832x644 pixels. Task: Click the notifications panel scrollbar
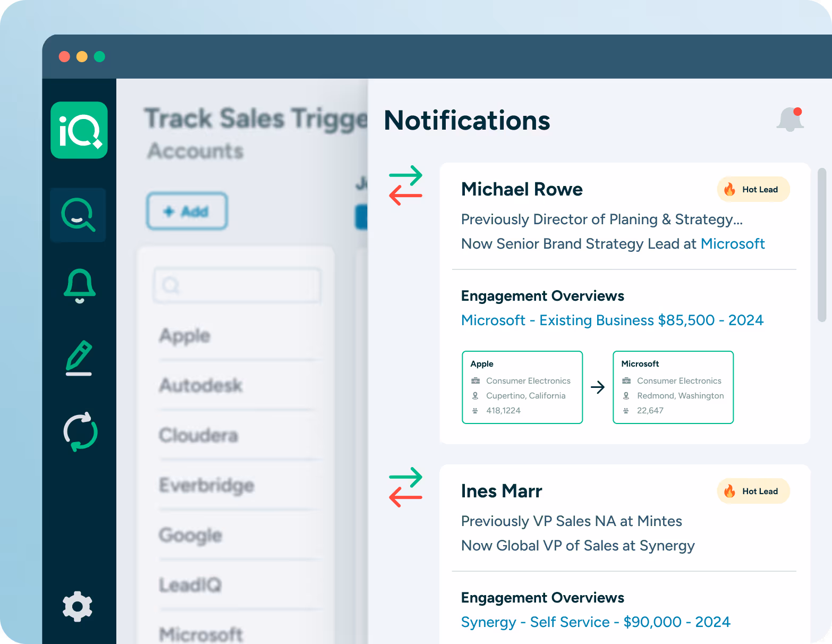point(822,245)
